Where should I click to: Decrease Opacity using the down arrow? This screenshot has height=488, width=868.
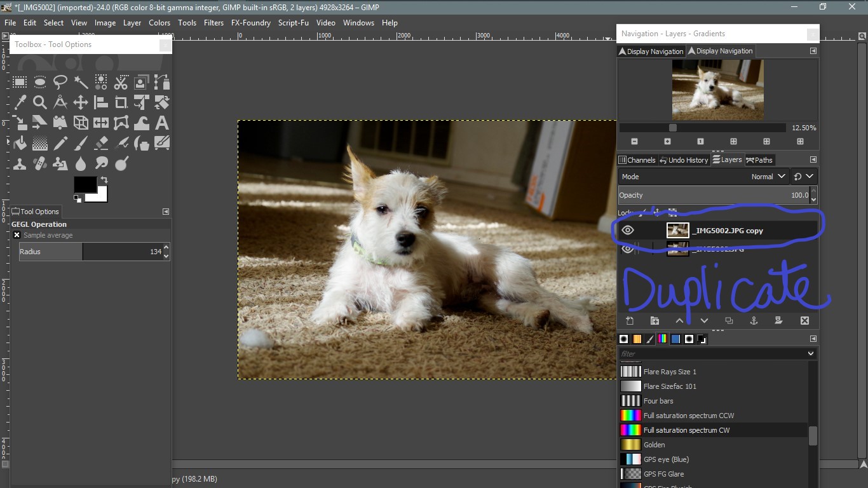pyautogui.click(x=814, y=200)
